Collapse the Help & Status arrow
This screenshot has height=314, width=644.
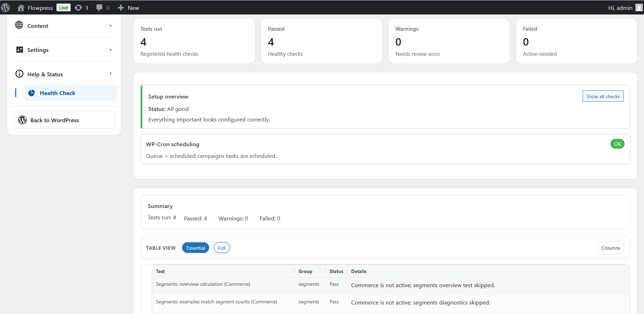point(111,74)
